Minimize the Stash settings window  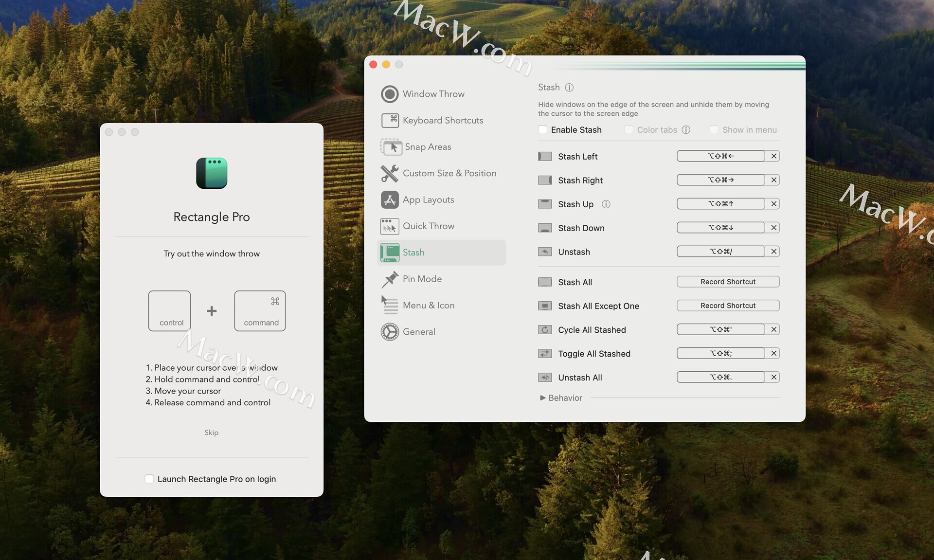point(386,65)
